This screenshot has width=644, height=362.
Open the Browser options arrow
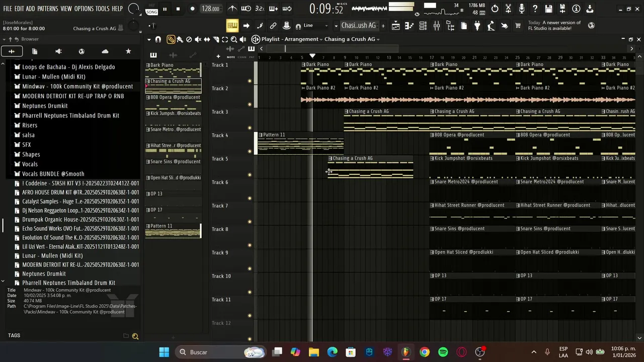click(x=4, y=39)
